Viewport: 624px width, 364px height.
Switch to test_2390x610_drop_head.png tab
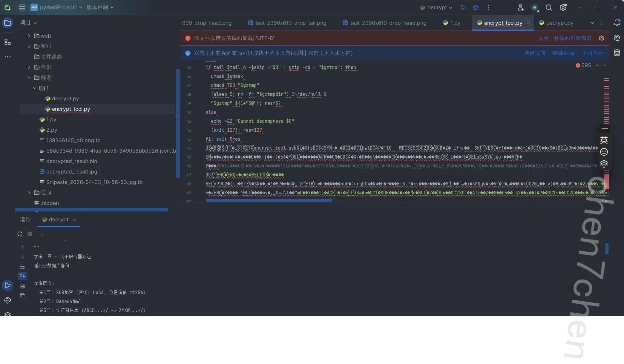tap(385, 23)
